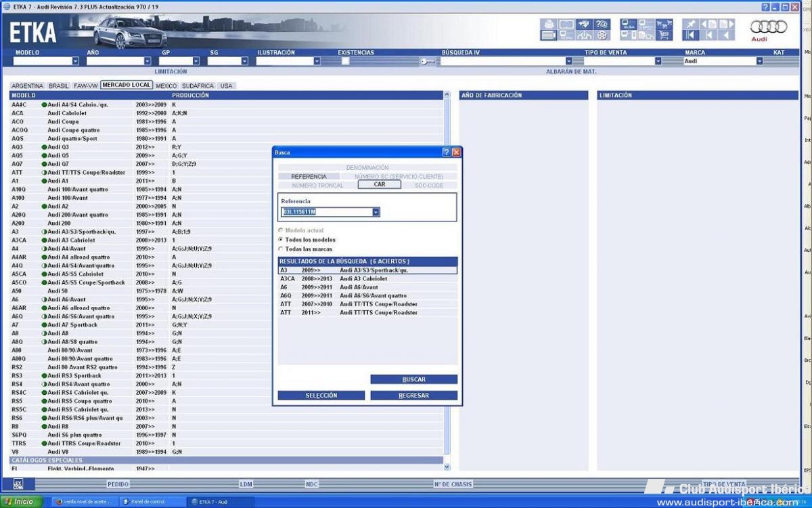Click the LEXCOM icon at bottom left
Image resolution: width=812 pixels, height=508 pixels.
(18, 484)
